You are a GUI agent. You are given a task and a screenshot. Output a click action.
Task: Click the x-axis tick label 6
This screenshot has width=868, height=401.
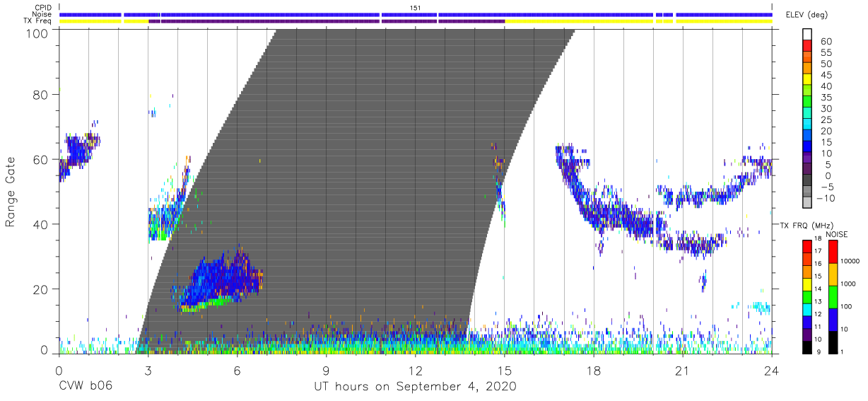(237, 371)
